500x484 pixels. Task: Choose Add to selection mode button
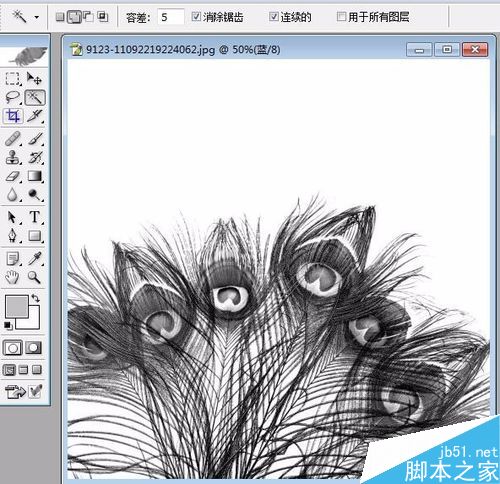(74, 17)
